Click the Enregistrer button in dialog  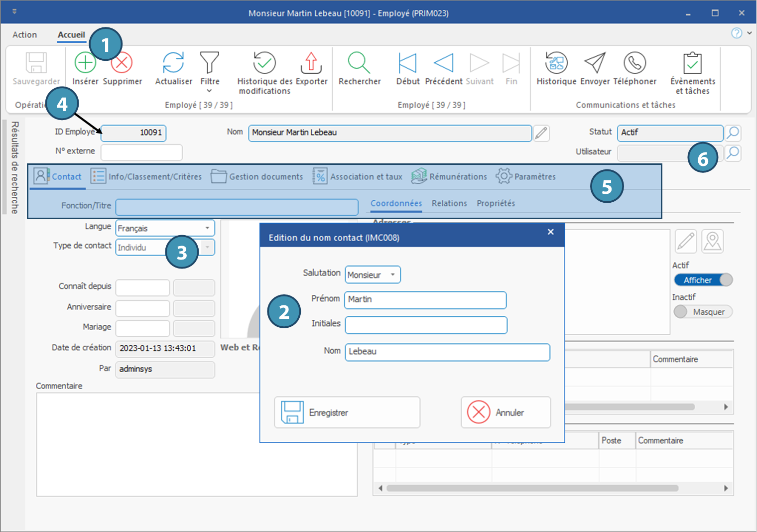pyautogui.click(x=347, y=412)
